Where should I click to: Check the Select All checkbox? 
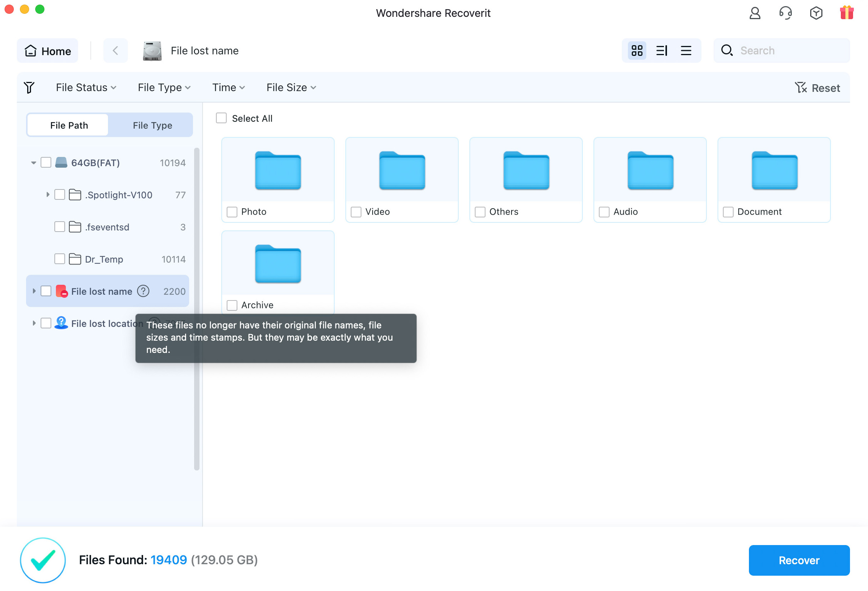tap(221, 118)
